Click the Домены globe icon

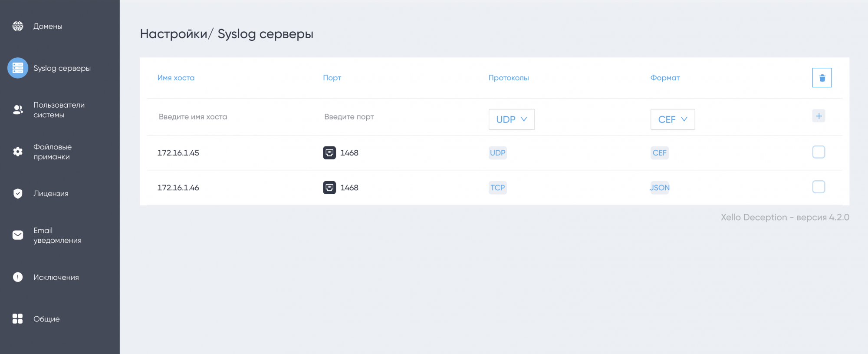[x=18, y=26]
